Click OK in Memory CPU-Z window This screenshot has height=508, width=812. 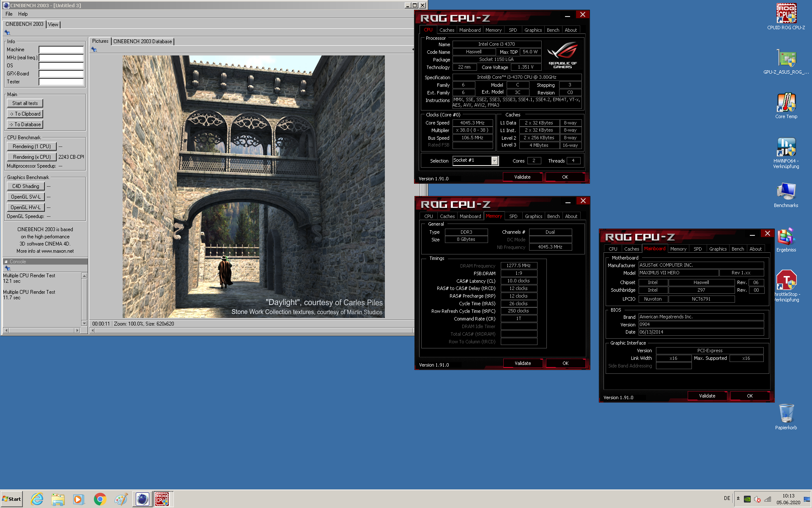tap(565, 363)
